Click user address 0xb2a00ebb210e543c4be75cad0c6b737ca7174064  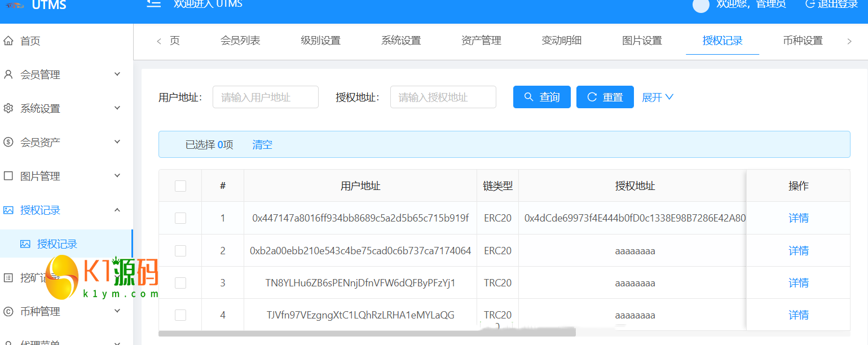tap(360, 251)
